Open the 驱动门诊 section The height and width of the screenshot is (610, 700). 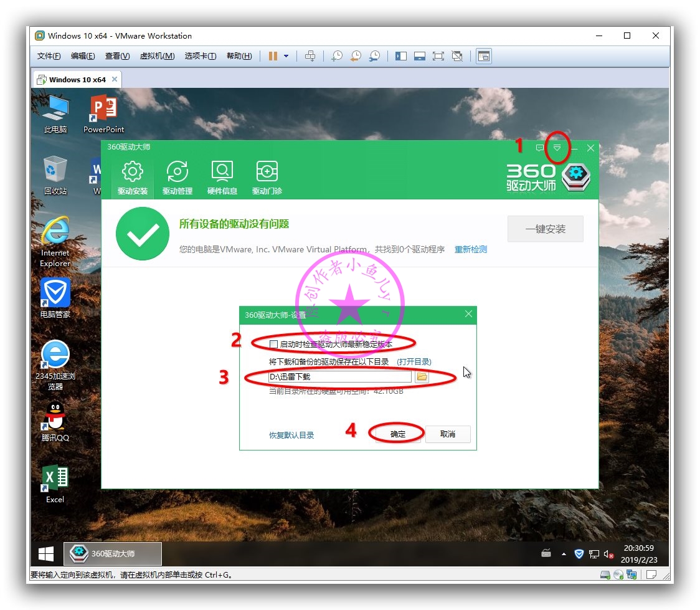[x=267, y=178]
